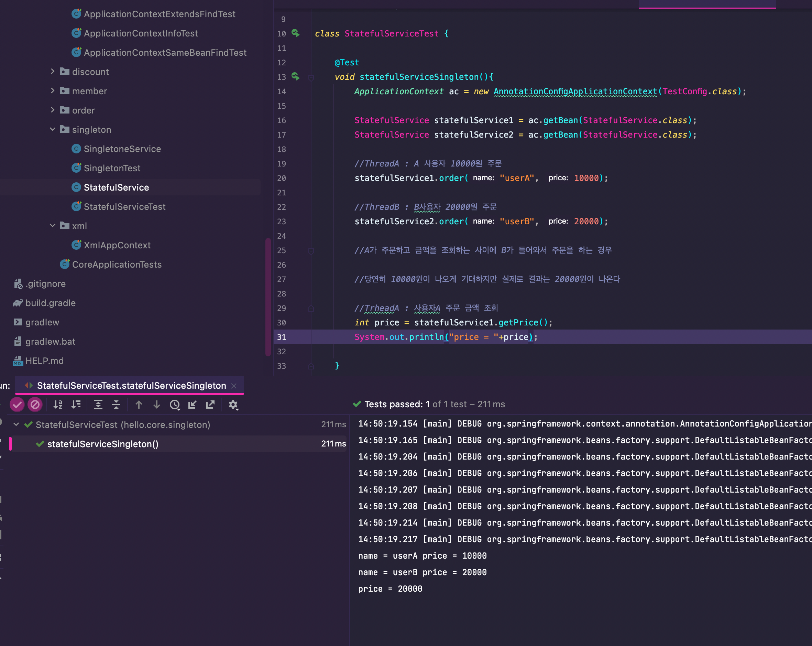The image size is (812, 646).
Task: Collapse StatefulServiceTest results node
Action: point(16,424)
